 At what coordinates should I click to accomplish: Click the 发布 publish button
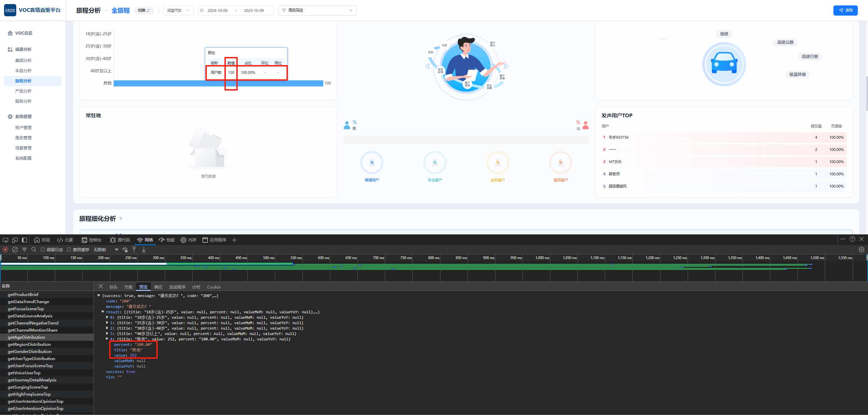tap(845, 11)
